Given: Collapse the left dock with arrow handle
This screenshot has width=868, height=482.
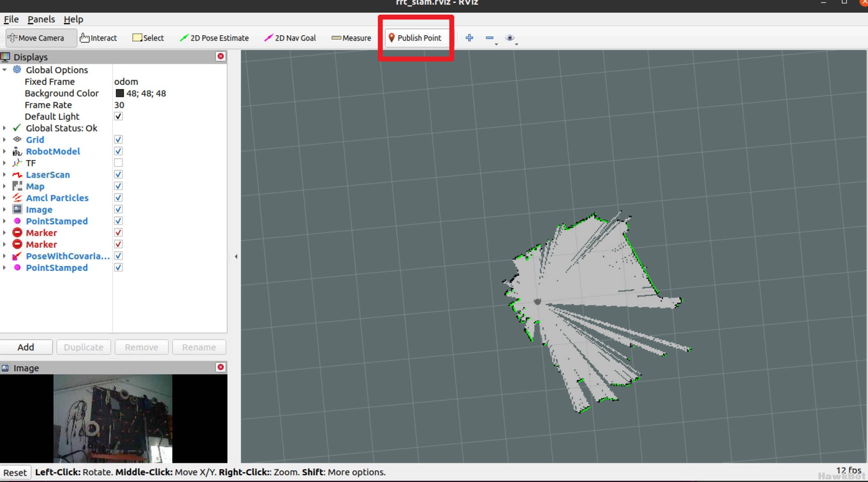Looking at the screenshot, I should pos(236,257).
